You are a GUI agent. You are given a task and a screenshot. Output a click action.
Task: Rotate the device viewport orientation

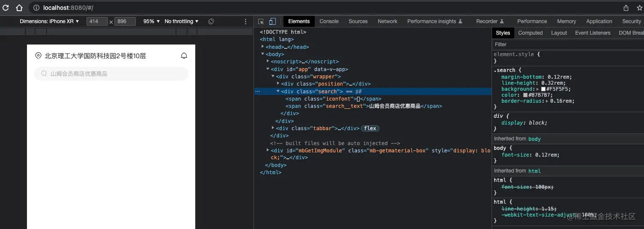tap(211, 21)
